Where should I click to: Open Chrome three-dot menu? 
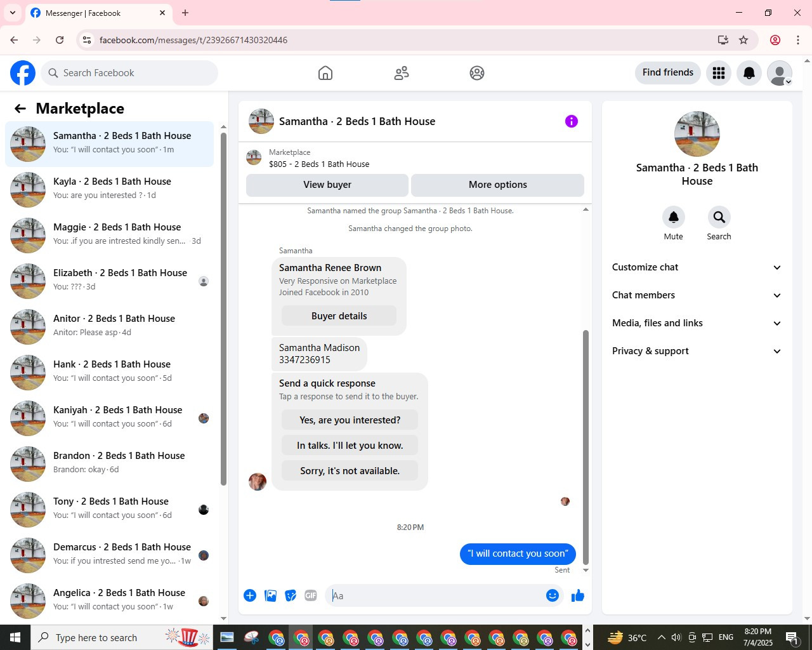[798, 40]
